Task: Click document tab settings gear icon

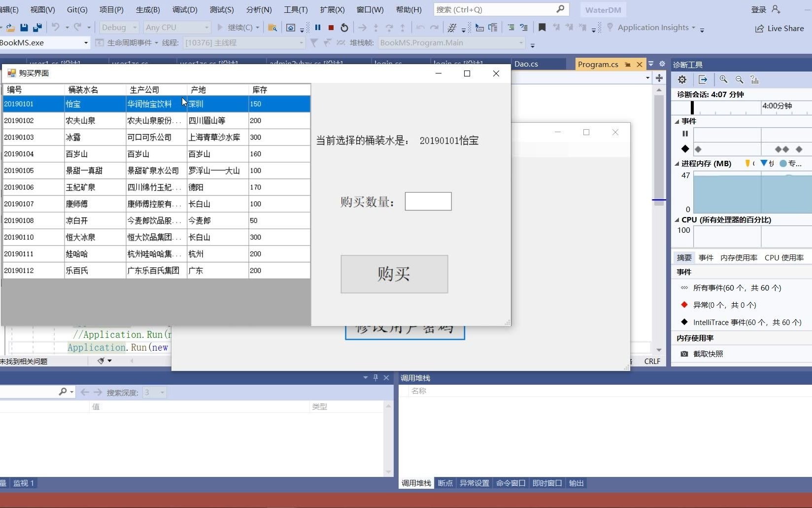Action: (662, 64)
